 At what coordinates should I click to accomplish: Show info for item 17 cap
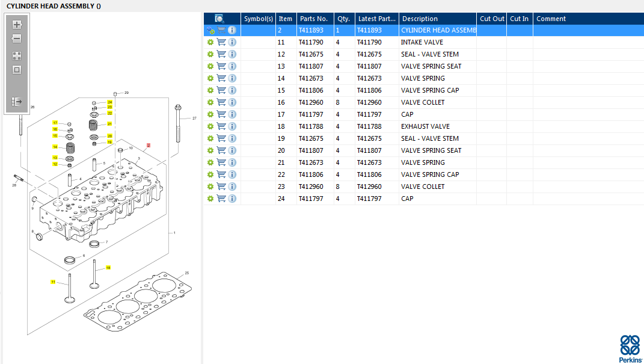tap(232, 114)
